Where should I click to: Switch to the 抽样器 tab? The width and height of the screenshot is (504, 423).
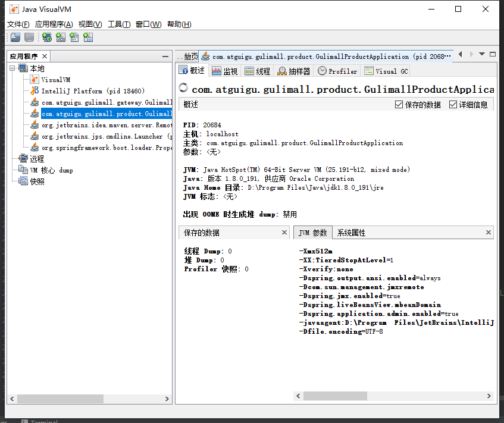click(294, 71)
